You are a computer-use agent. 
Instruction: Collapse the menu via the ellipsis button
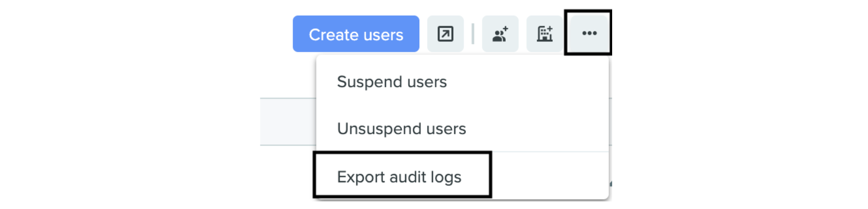click(589, 33)
